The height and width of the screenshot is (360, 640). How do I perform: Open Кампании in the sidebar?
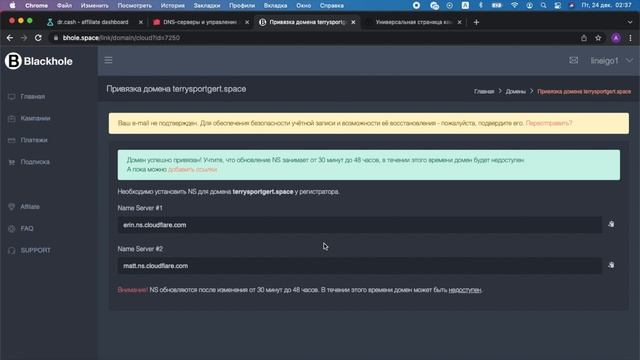[x=36, y=118]
